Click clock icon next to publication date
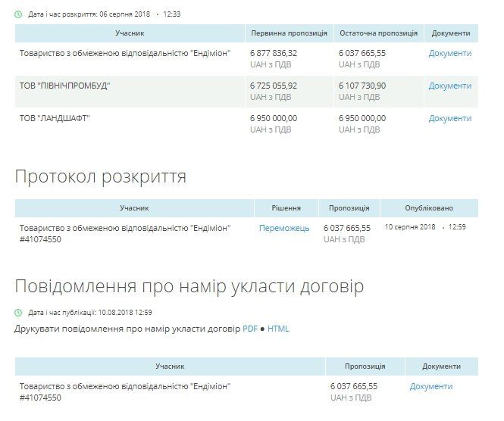This screenshot has width=504, height=421. click(x=19, y=313)
